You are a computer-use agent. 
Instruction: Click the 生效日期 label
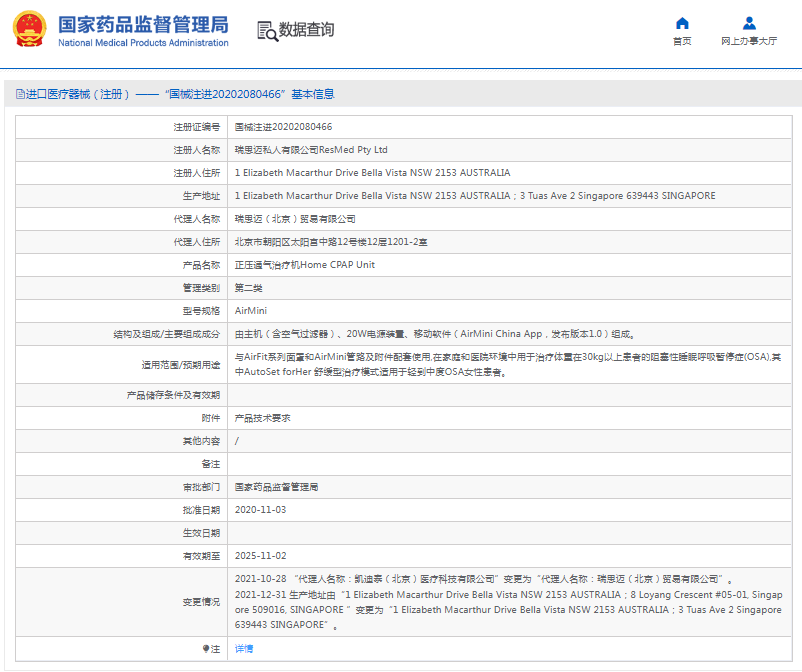click(x=201, y=533)
